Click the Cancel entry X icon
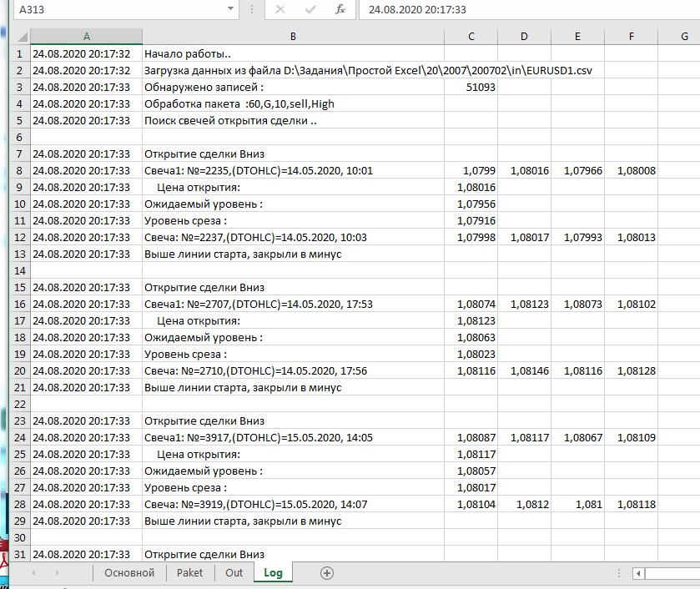This screenshot has width=700, height=589. 279,9
